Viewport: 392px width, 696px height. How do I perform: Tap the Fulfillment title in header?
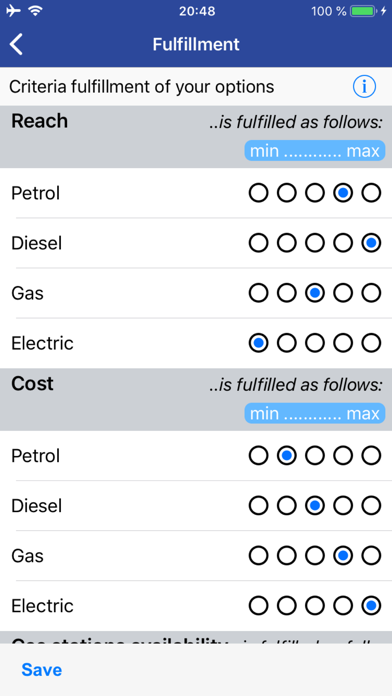tap(196, 44)
